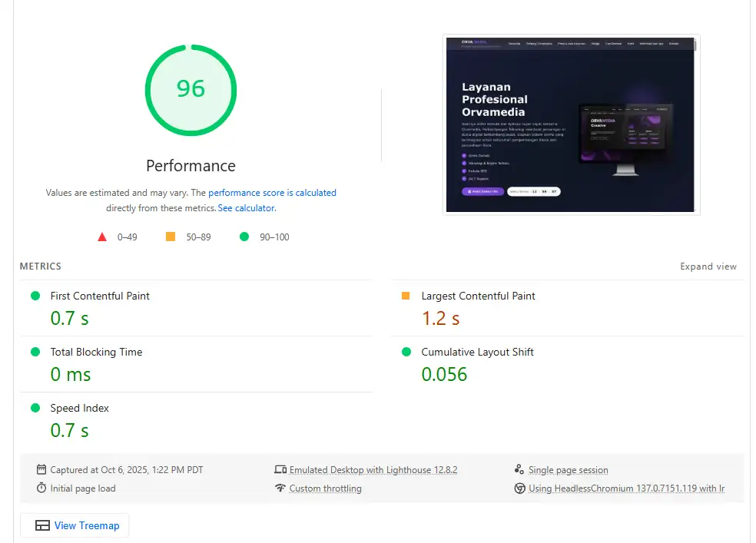Click the View Treemap button
Image resolution: width=756 pixels, height=543 pixels.
(75, 525)
